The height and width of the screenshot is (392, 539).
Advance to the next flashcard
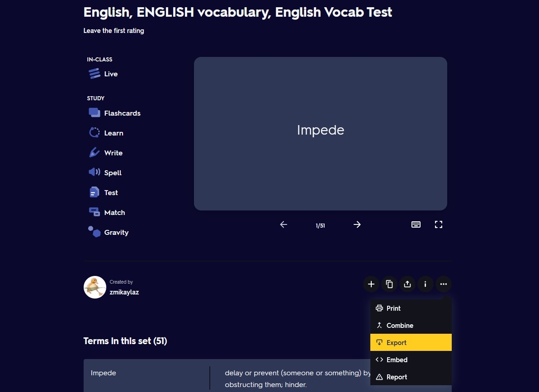(x=357, y=224)
